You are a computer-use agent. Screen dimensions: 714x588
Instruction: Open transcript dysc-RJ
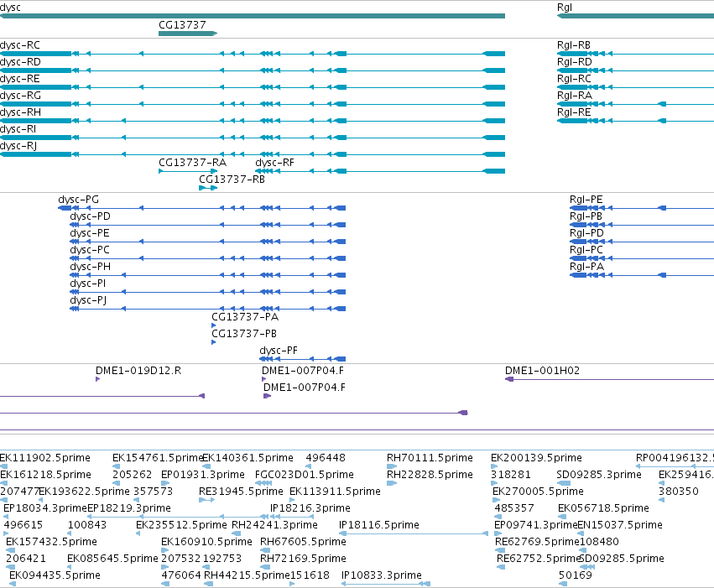(x=18, y=146)
